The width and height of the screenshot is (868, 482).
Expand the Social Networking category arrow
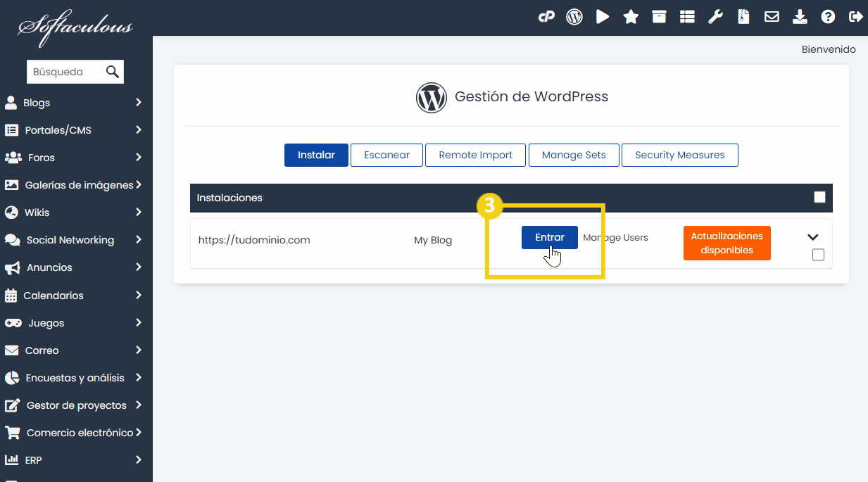[139, 239]
